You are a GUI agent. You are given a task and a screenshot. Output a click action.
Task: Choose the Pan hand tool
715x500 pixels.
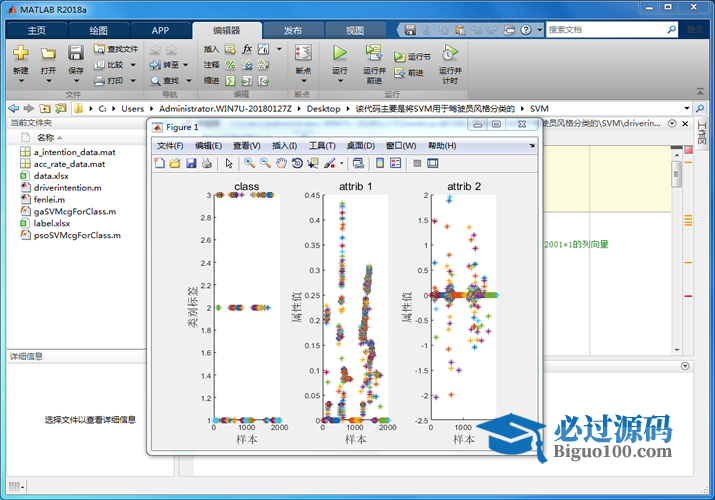[281, 163]
